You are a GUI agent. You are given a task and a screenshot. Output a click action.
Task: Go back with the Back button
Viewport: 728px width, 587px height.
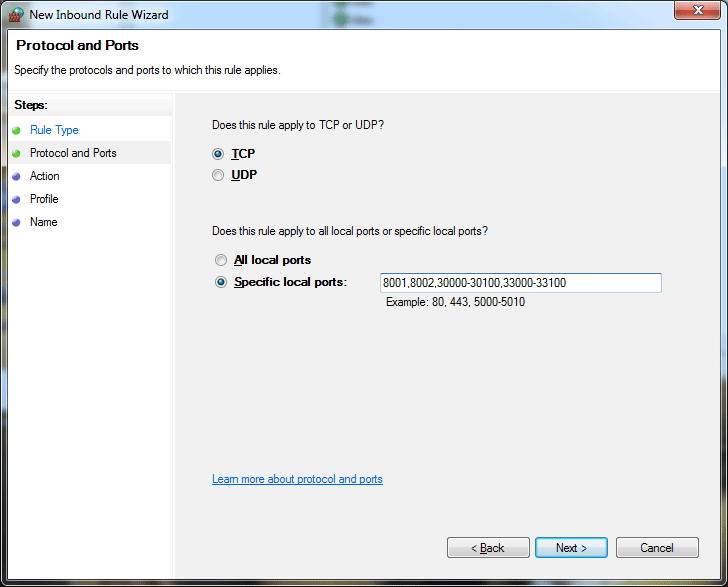coord(488,548)
